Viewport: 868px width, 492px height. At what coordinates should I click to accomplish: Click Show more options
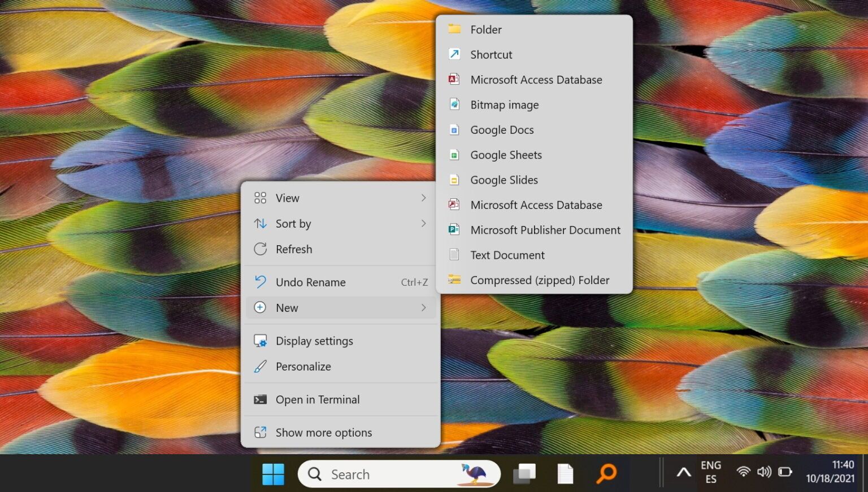pyautogui.click(x=323, y=432)
